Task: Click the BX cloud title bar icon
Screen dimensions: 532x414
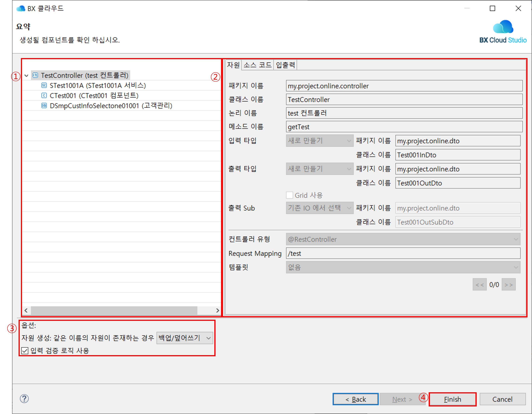Action: (21, 9)
